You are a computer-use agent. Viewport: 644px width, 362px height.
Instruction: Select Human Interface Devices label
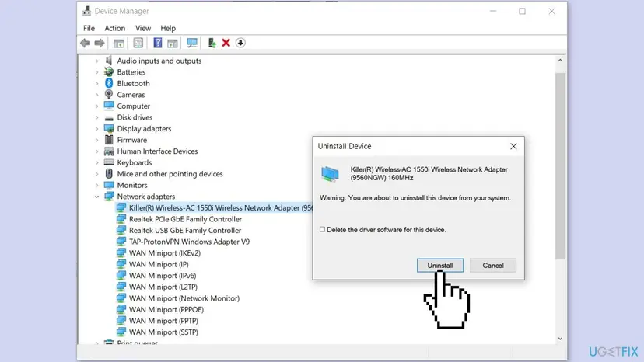coord(157,151)
